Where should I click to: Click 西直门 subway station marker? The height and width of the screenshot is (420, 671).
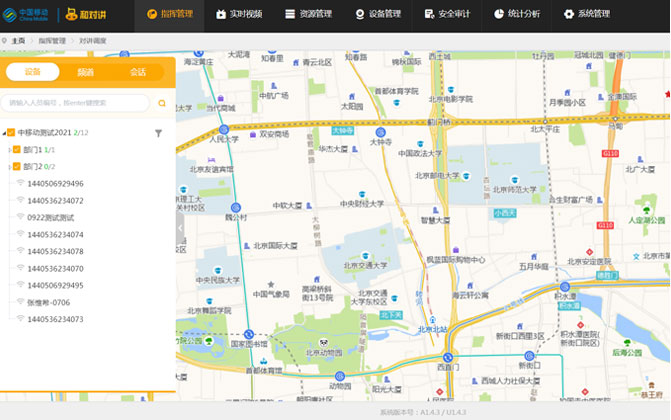(448, 357)
